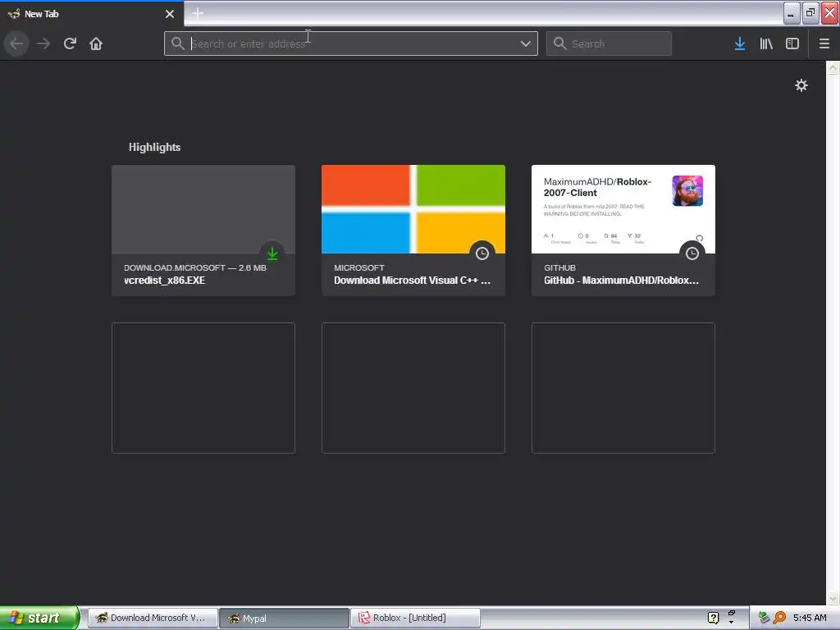Focus the Search or enter address field

pyautogui.click(x=351, y=43)
